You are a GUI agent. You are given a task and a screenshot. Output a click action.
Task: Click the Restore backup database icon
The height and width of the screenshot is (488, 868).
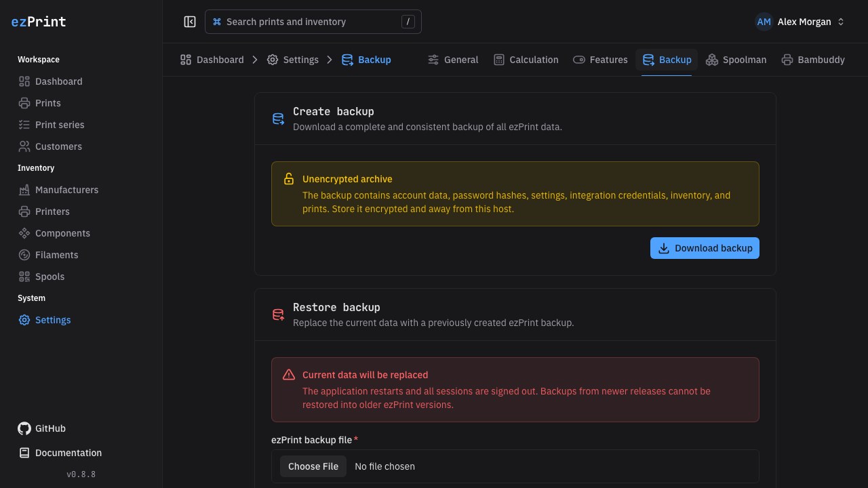pos(278,314)
